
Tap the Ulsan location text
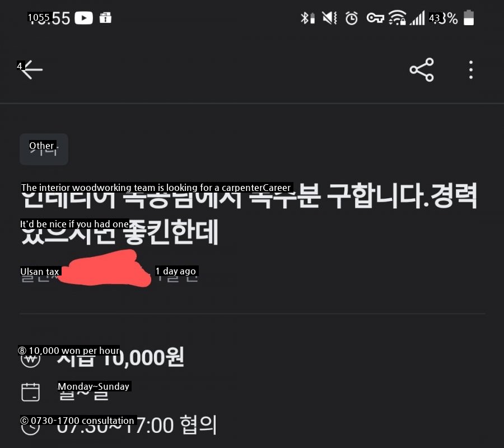40,273
